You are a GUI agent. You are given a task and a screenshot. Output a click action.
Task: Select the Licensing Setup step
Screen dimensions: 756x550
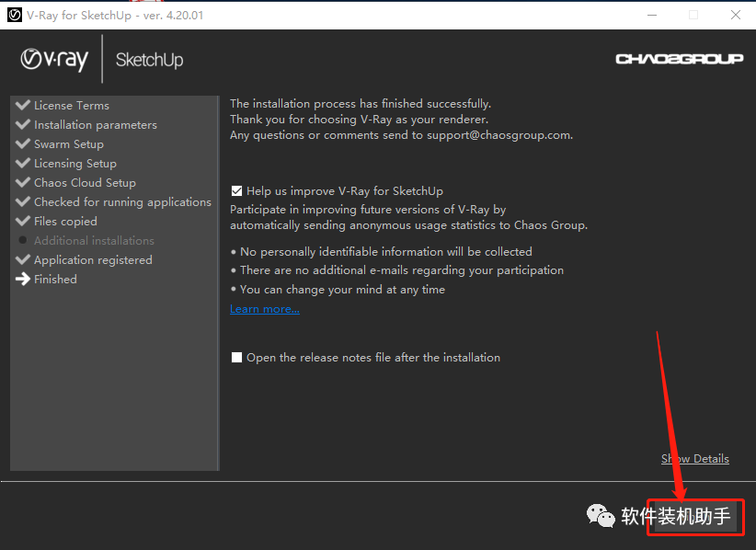[75, 163]
